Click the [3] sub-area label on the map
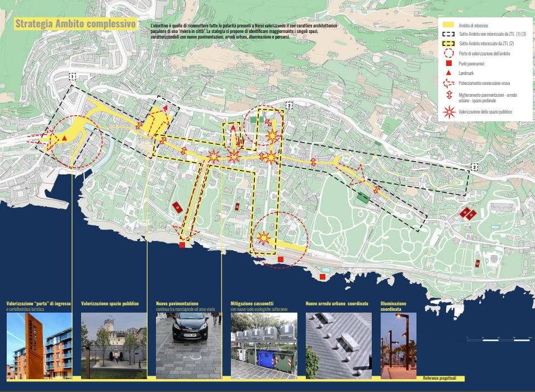This screenshot has width=535, height=392. pos(474,167)
